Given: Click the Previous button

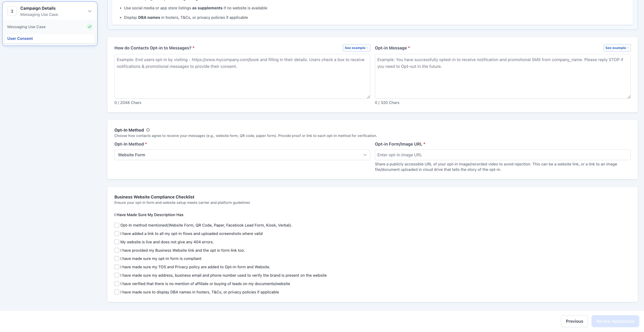Looking at the screenshot, I should point(574,321).
